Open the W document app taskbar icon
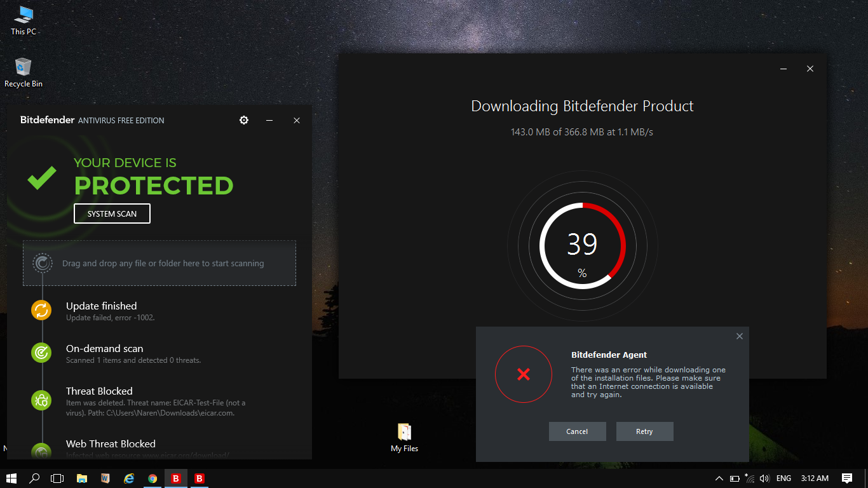868x488 pixels. coord(105,478)
